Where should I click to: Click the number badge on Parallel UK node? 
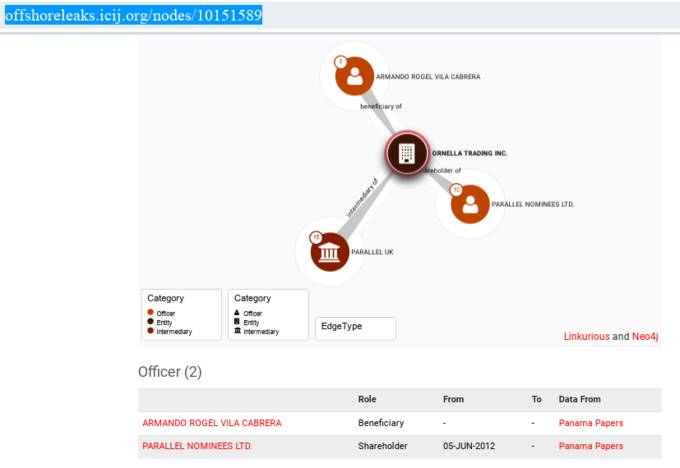(x=315, y=237)
